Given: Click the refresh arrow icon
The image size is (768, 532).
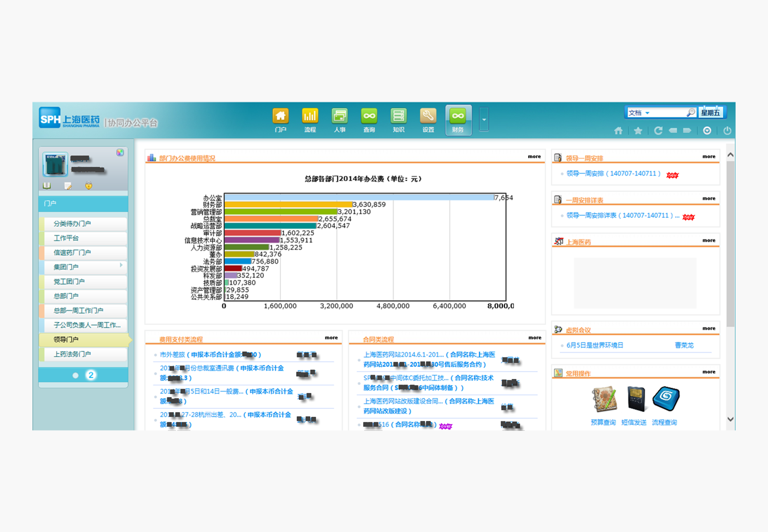Looking at the screenshot, I should tap(658, 131).
